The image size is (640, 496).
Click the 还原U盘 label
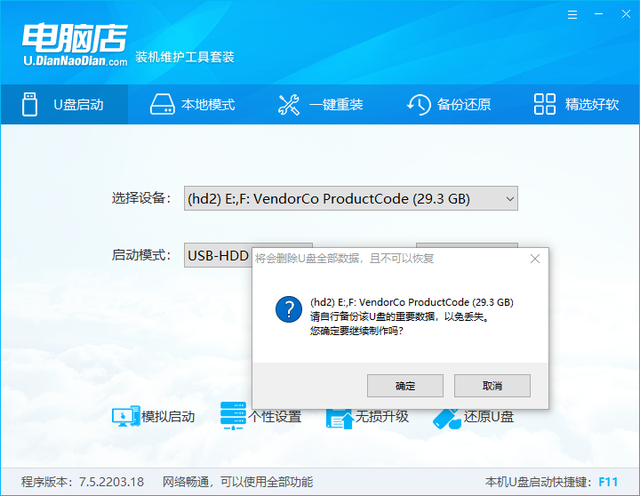(x=489, y=417)
